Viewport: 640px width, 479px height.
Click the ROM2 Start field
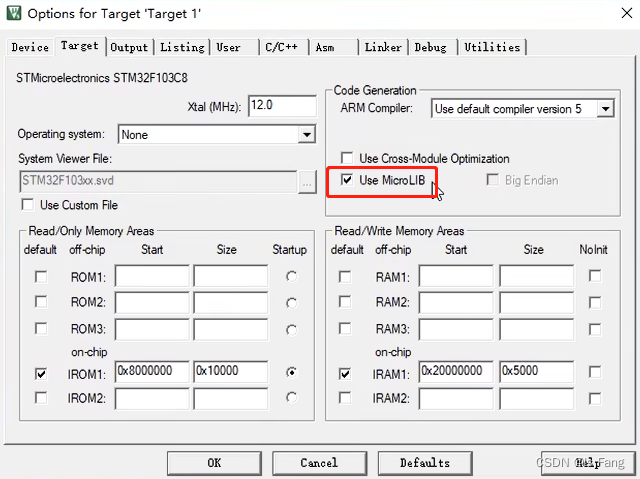152,302
